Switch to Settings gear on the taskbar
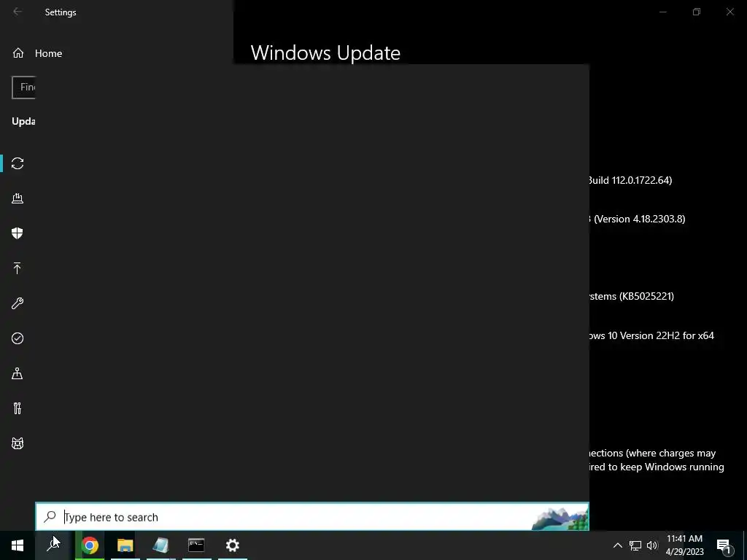The image size is (747, 560). click(x=233, y=545)
